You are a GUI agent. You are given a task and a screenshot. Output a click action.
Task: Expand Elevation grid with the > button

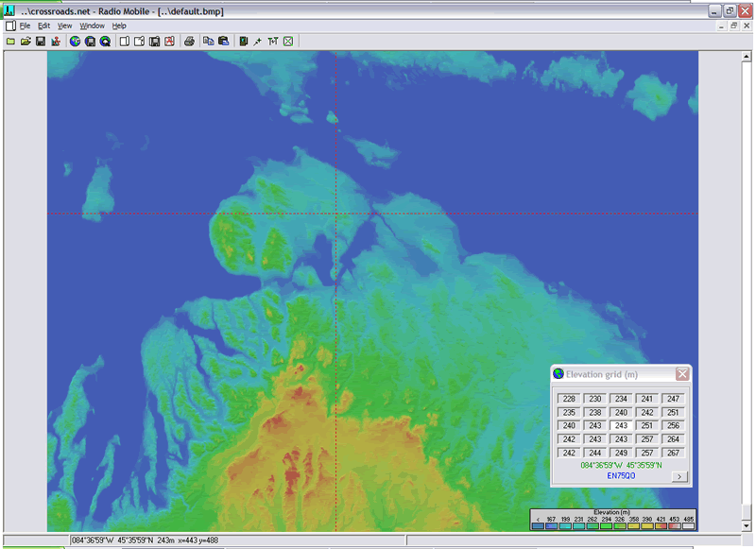coord(678,476)
